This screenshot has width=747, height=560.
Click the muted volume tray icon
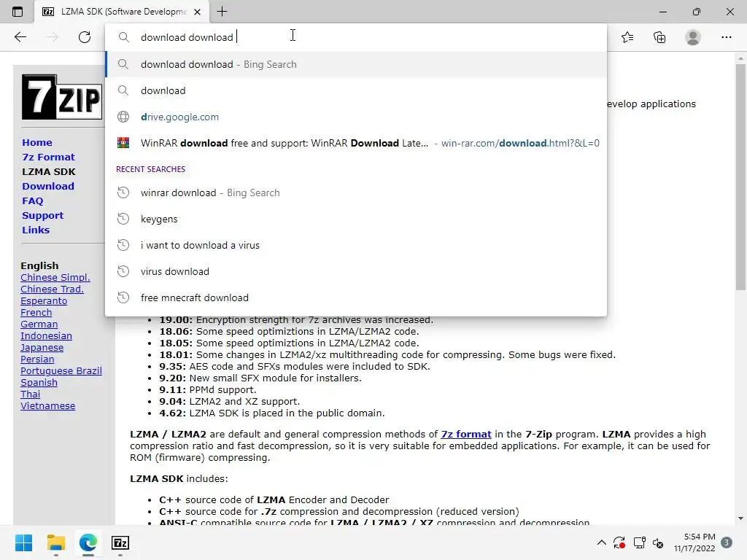click(658, 542)
